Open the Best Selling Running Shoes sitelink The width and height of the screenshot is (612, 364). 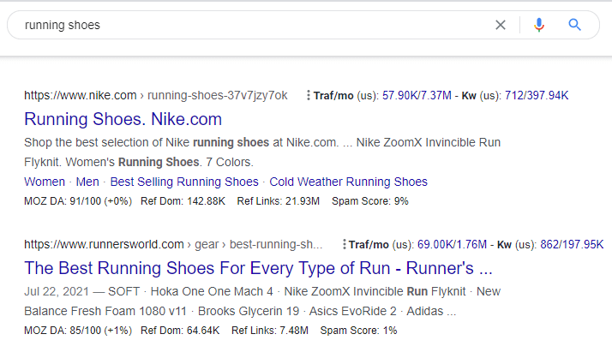click(184, 182)
